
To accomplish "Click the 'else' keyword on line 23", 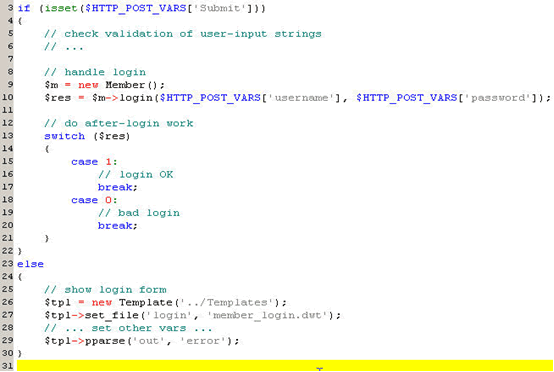I will click(30, 264).
